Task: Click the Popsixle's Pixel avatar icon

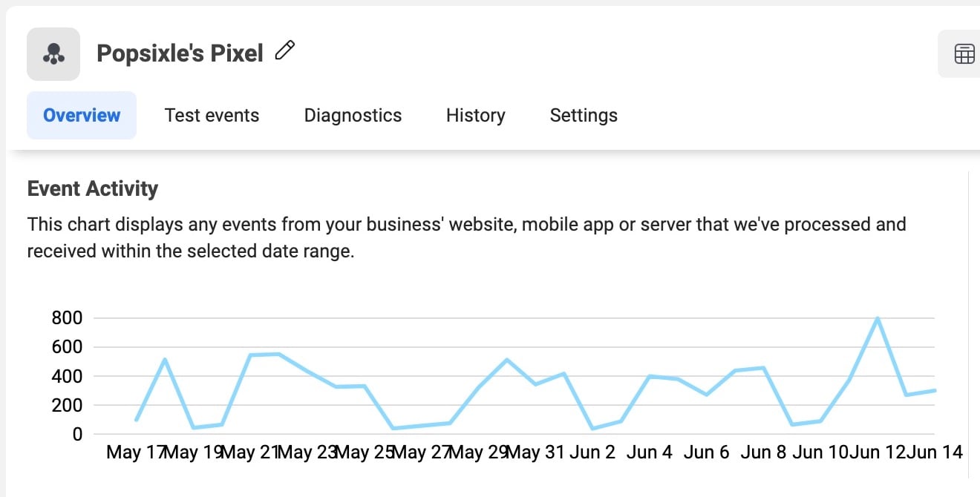Action: pos(53,53)
